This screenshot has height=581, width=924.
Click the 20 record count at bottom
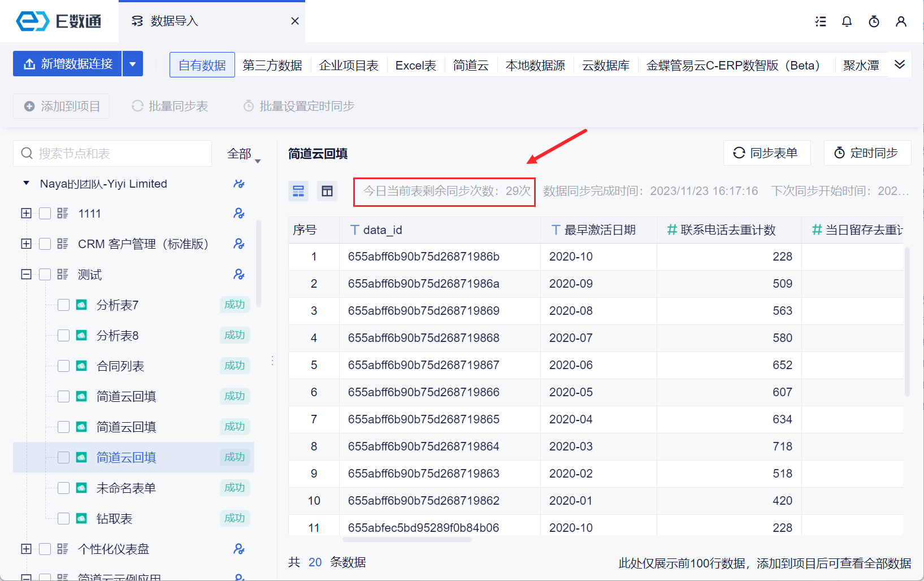coord(315,562)
